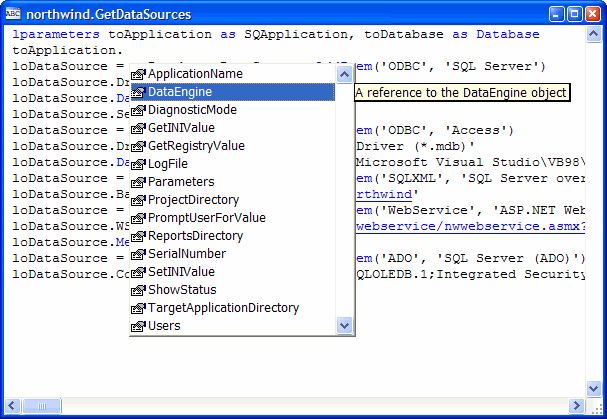Select DataEngine in the autocomplete list
The image size is (607, 419).
click(x=180, y=92)
